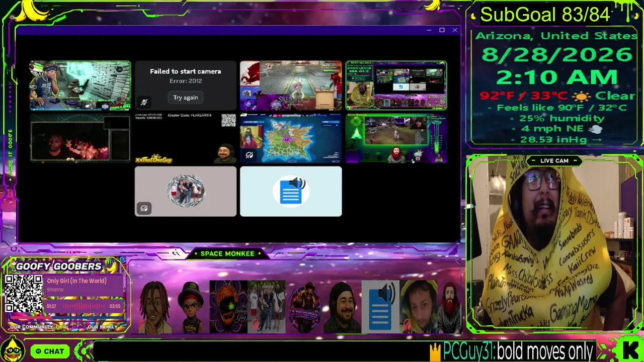
Task: Open the purple overlay mirror stream tile
Action: pos(396,85)
